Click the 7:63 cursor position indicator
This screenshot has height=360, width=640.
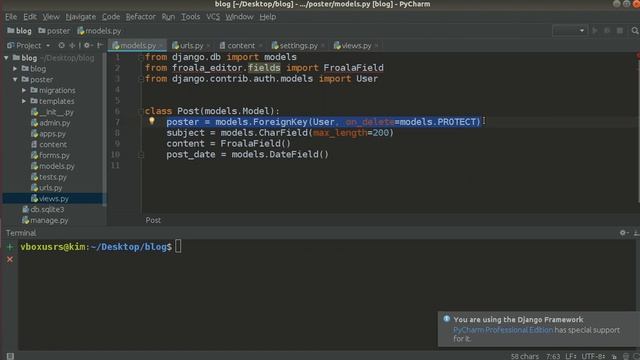click(x=553, y=356)
